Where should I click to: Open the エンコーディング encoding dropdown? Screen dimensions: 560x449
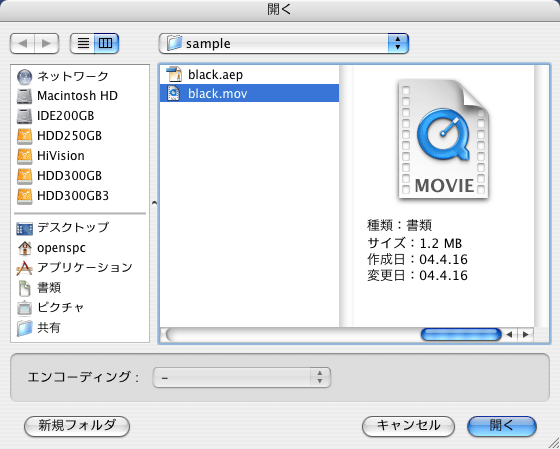[242, 377]
